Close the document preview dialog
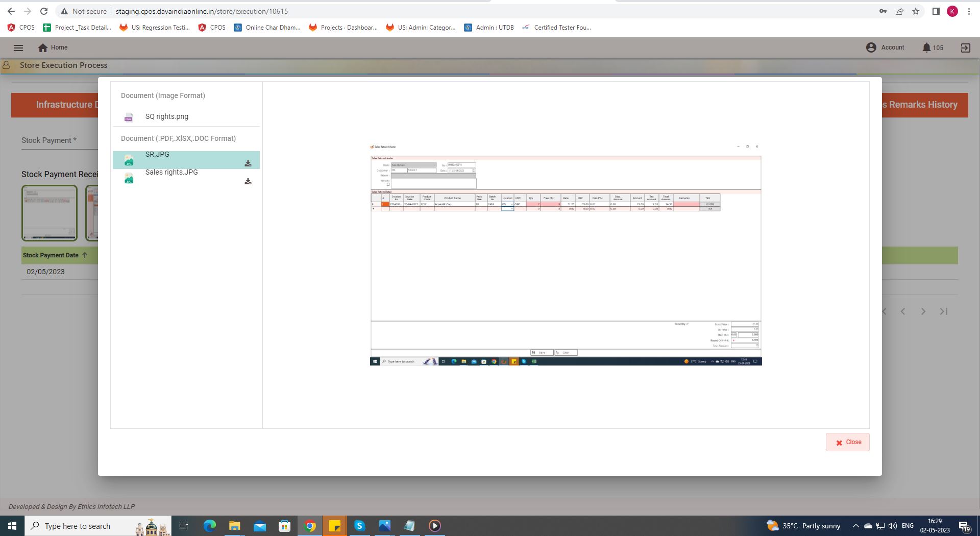The image size is (980, 536). coord(847,442)
